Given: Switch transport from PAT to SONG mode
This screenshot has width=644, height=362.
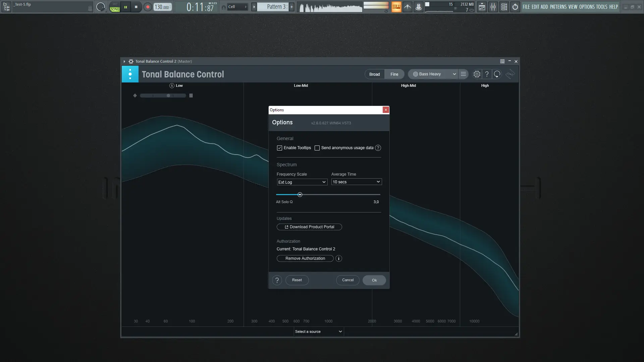Looking at the screenshot, I should (115, 7).
